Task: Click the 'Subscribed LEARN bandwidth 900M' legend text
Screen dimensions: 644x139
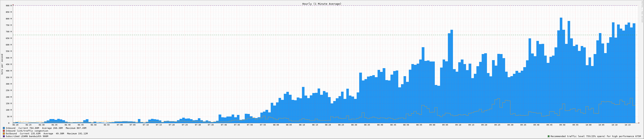Action: (27, 136)
